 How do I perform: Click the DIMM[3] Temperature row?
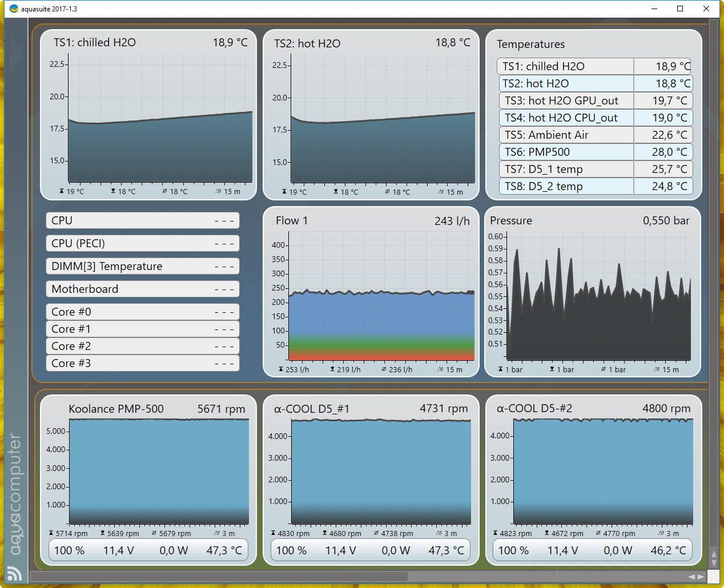click(x=142, y=266)
